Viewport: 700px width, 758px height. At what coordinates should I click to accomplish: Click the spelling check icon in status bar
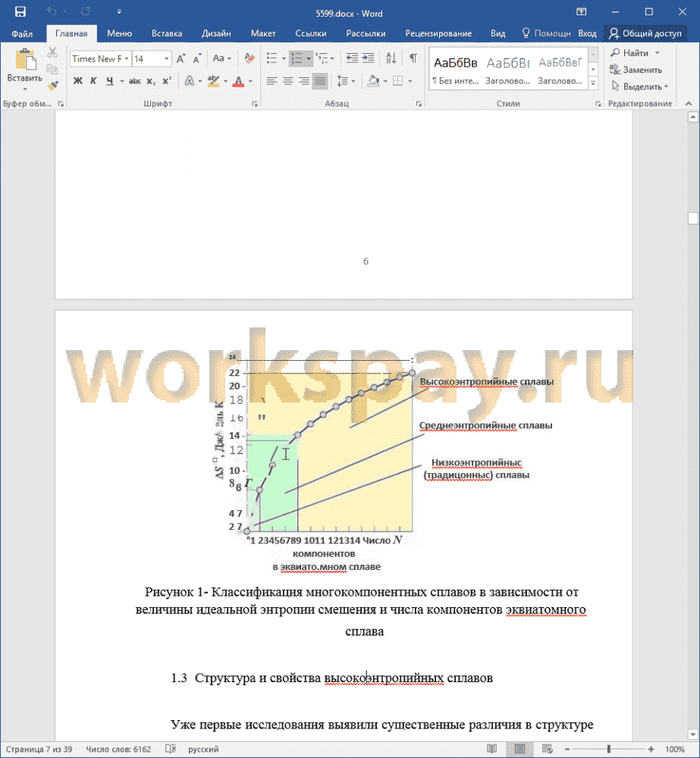(171, 749)
